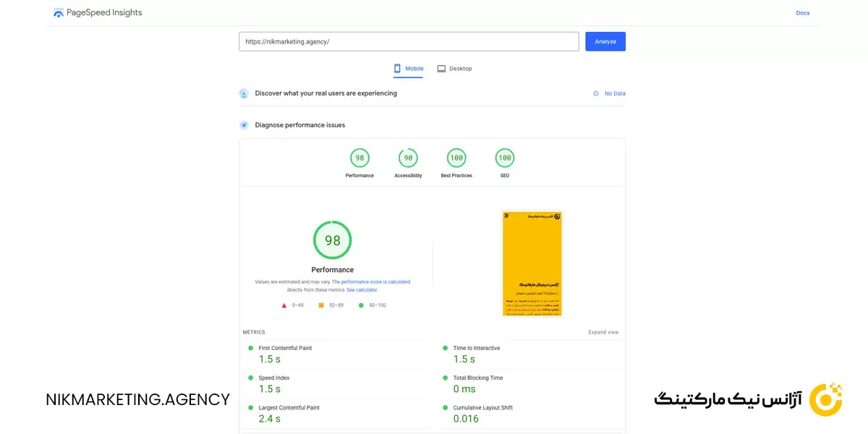Click the URL input field

point(409,42)
